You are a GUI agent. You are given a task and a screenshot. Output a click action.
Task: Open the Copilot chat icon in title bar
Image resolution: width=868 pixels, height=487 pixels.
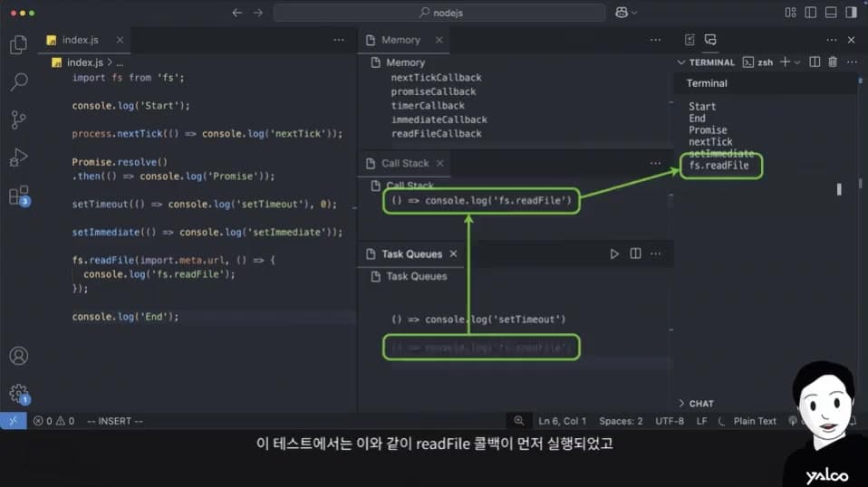[622, 13]
